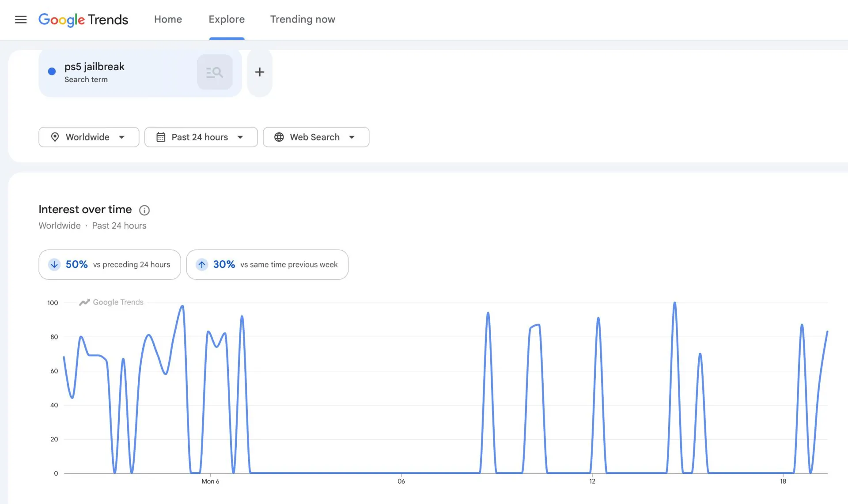The width and height of the screenshot is (848, 504).
Task: Click the 50% vs preceding 24 hours chip
Action: (110, 264)
